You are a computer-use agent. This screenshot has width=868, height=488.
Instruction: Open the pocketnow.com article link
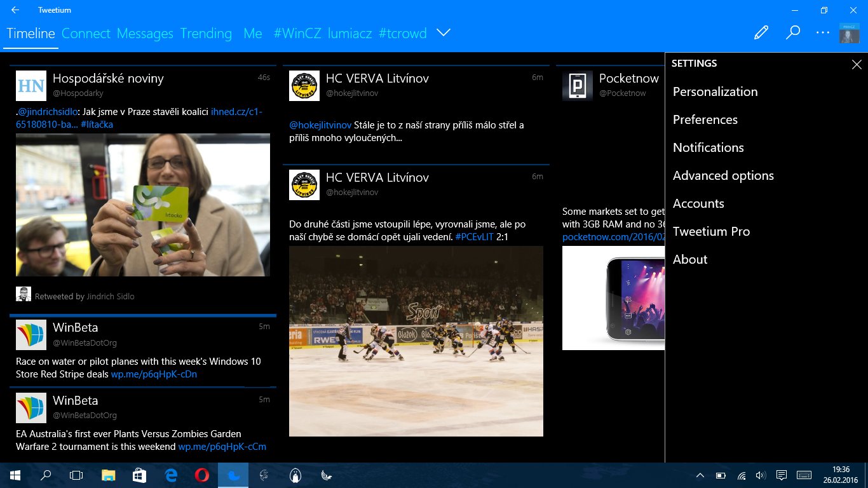coord(613,237)
